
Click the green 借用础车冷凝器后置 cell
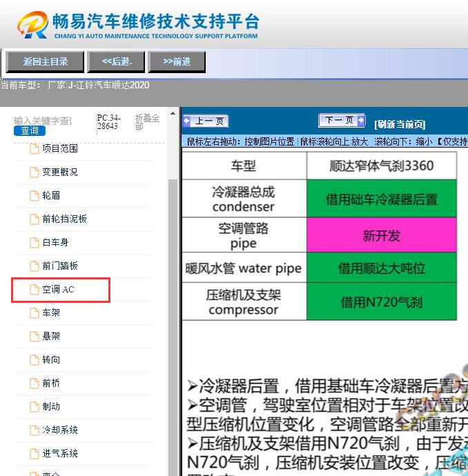pyautogui.click(x=382, y=199)
